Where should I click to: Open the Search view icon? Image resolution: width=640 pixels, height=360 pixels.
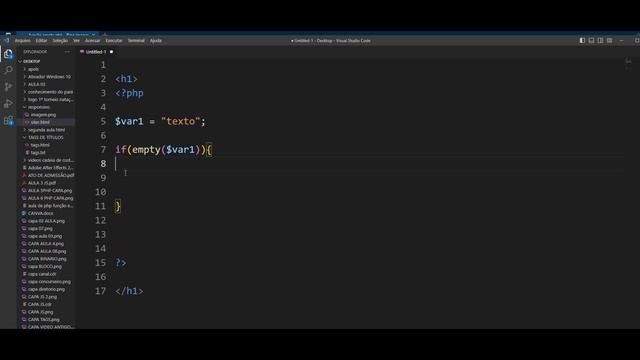pyautogui.click(x=8, y=71)
